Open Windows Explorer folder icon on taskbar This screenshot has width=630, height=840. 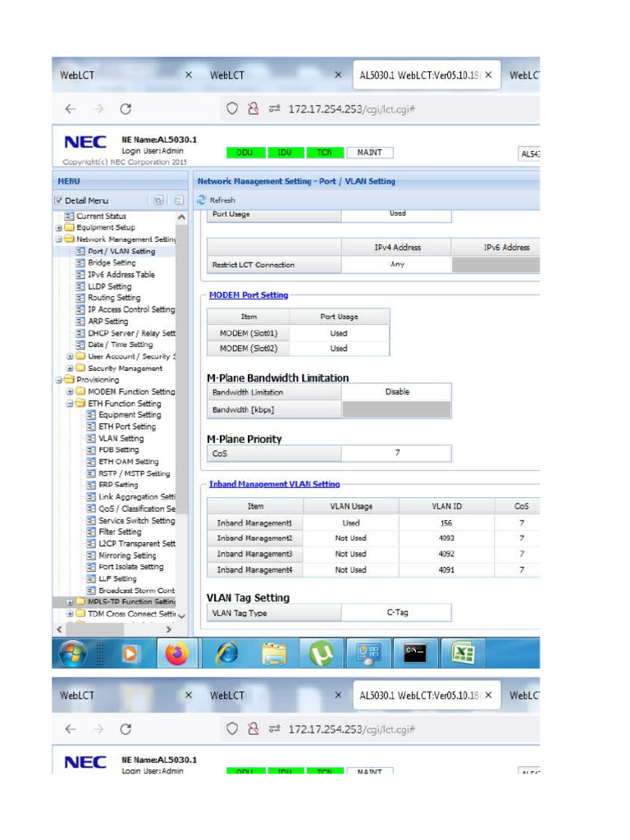coord(274,654)
